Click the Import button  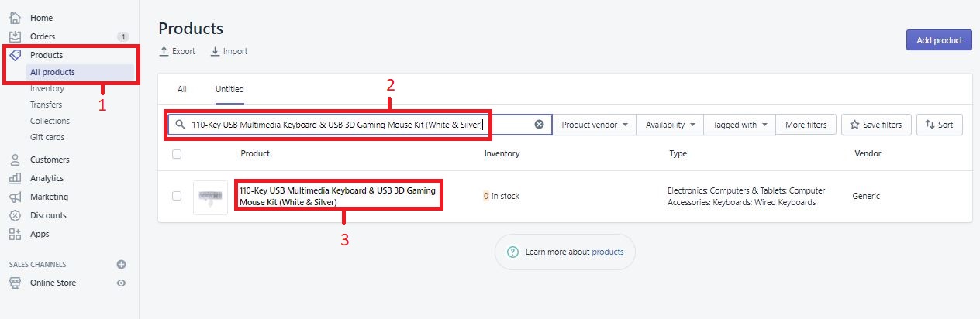click(x=229, y=51)
